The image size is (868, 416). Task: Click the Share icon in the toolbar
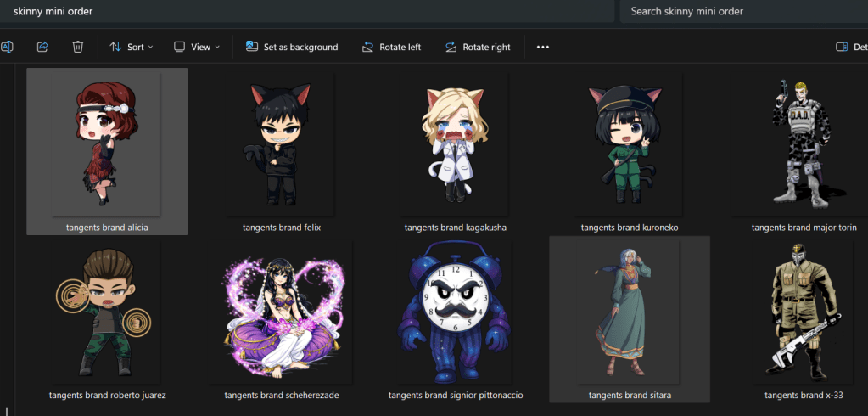(42, 47)
